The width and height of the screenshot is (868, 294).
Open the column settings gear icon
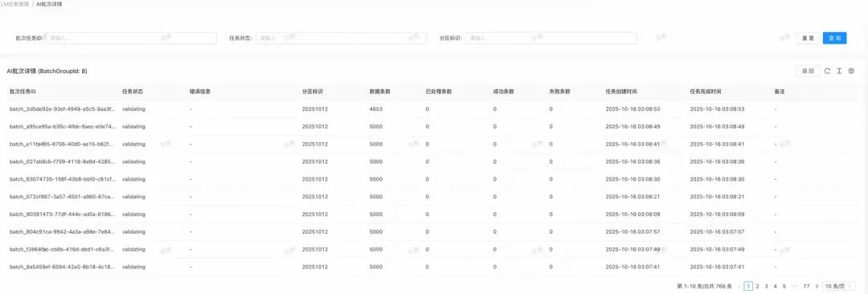coord(851,71)
